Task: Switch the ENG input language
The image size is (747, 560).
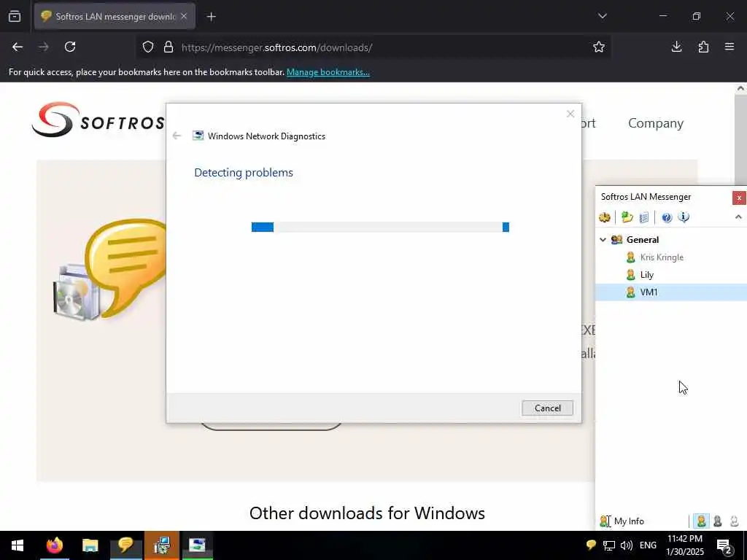Action: tap(648, 545)
